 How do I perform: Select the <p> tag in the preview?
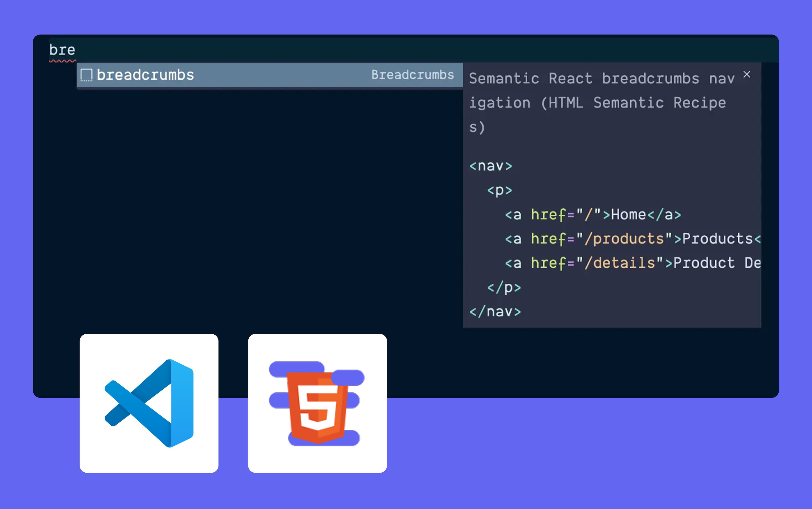tap(499, 190)
